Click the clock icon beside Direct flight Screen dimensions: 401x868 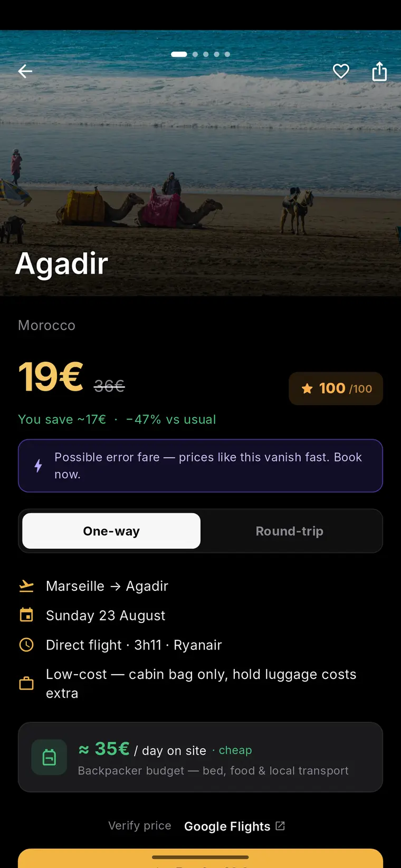point(26,645)
